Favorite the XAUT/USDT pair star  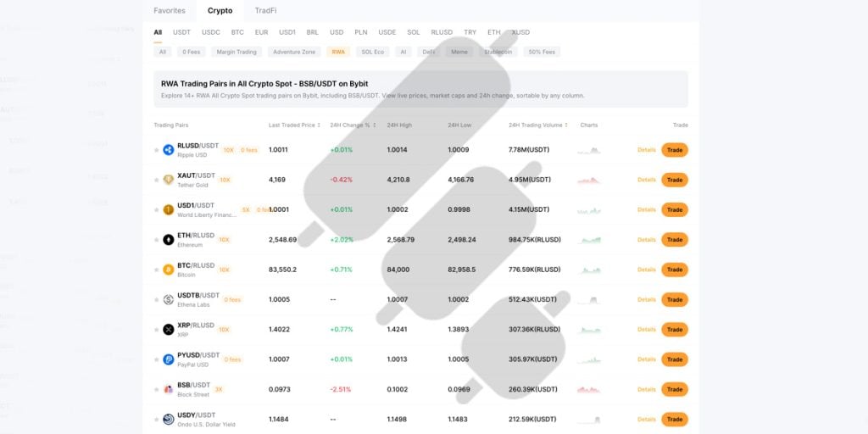157,180
